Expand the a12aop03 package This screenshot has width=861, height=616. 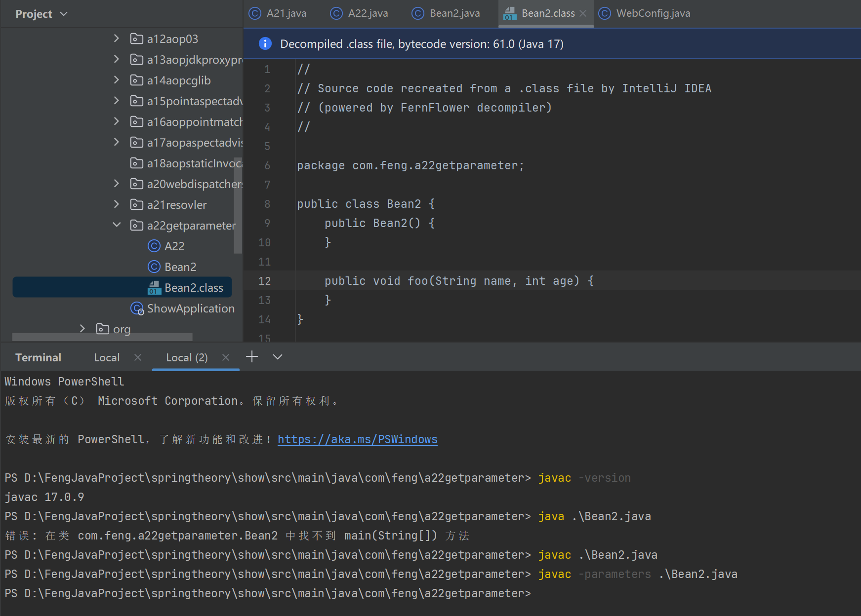click(117, 38)
